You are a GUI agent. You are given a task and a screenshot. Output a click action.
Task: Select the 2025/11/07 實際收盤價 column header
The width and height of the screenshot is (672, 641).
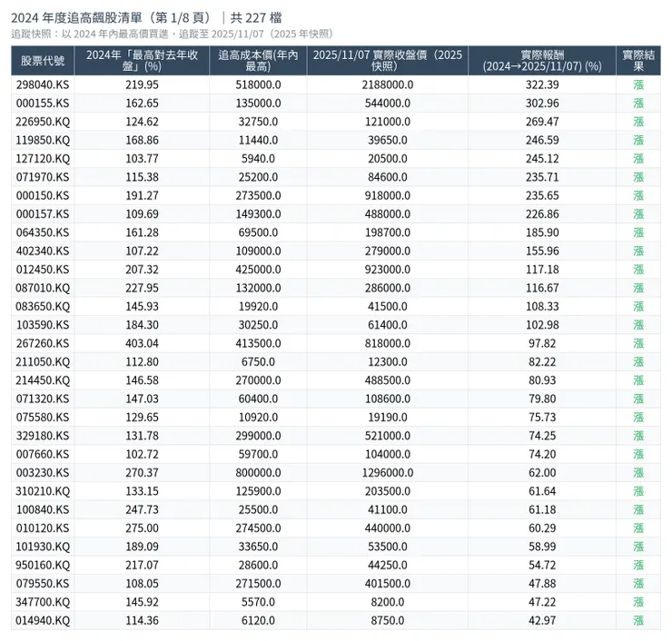point(388,61)
